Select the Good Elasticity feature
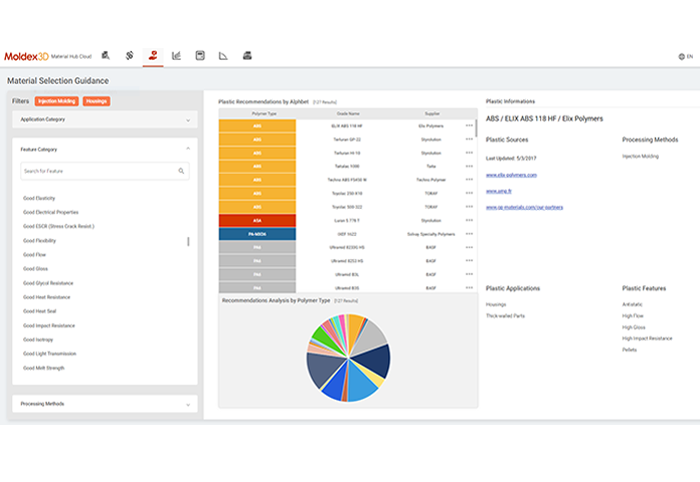The image size is (700, 482). point(39,198)
